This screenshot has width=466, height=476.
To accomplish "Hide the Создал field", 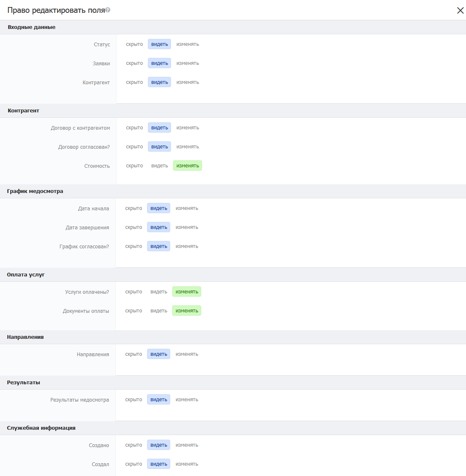I will click(x=133, y=464).
